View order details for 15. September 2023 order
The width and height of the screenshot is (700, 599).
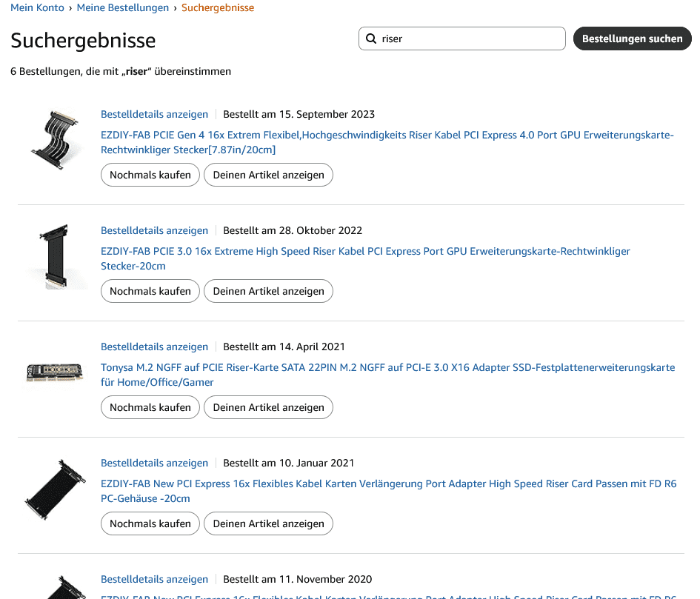154,114
